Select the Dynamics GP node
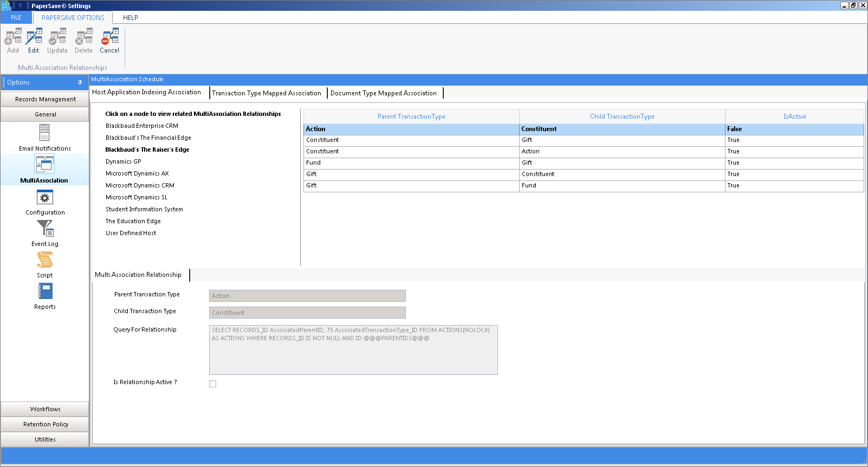The image size is (868, 467). [124, 161]
